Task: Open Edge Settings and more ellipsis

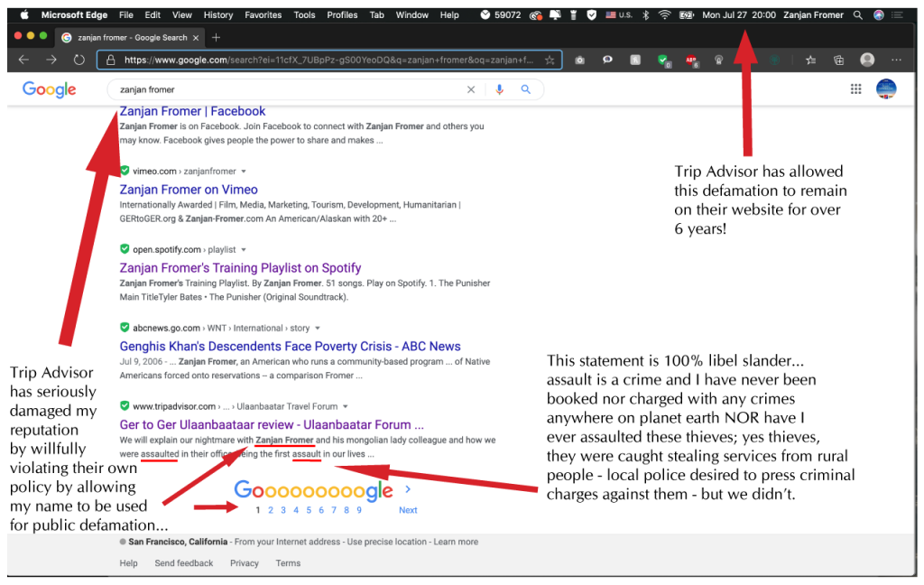Action: [x=896, y=60]
